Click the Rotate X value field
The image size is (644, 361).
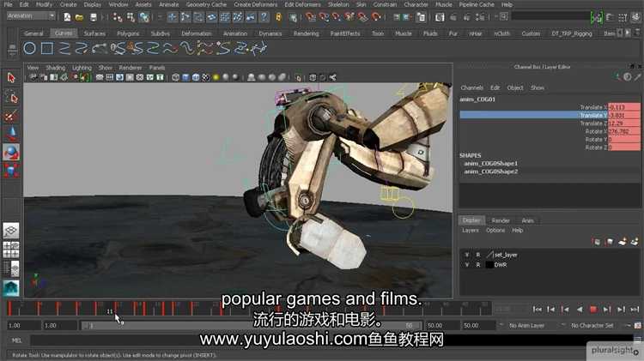click(x=624, y=131)
